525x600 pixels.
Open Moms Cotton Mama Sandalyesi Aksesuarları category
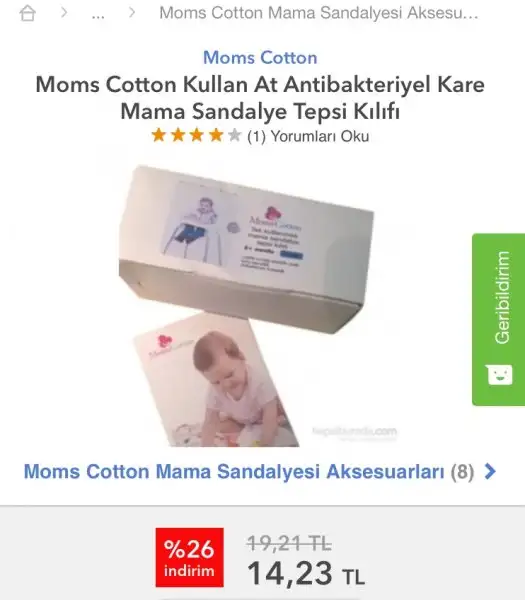click(249, 471)
